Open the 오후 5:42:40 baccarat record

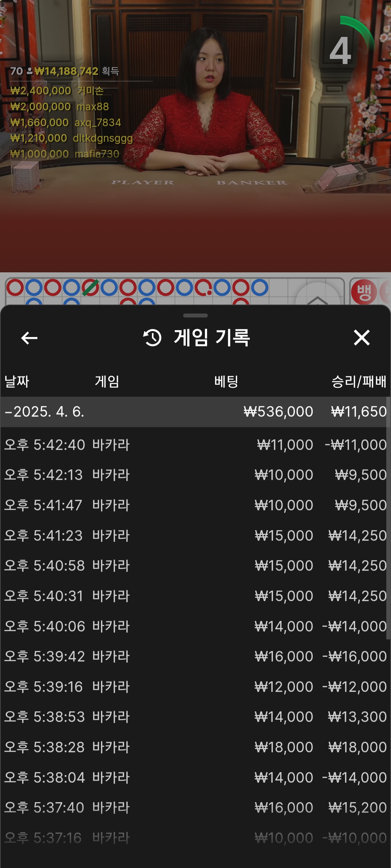point(195,445)
